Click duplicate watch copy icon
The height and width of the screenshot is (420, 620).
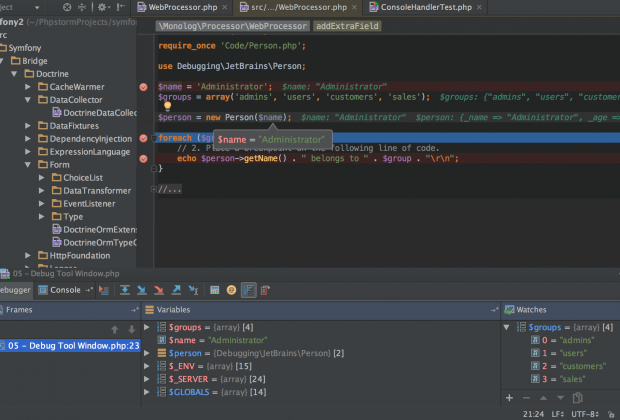(x=578, y=398)
